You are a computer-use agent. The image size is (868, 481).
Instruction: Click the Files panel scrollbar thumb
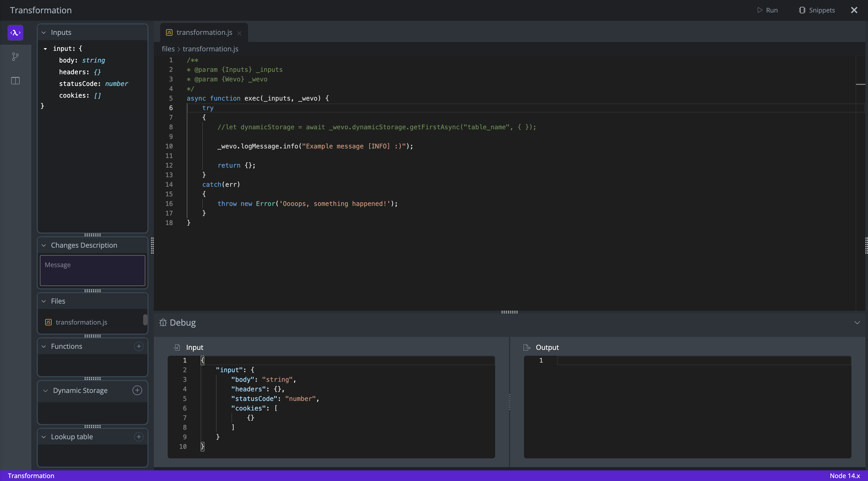tap(145, 320)
